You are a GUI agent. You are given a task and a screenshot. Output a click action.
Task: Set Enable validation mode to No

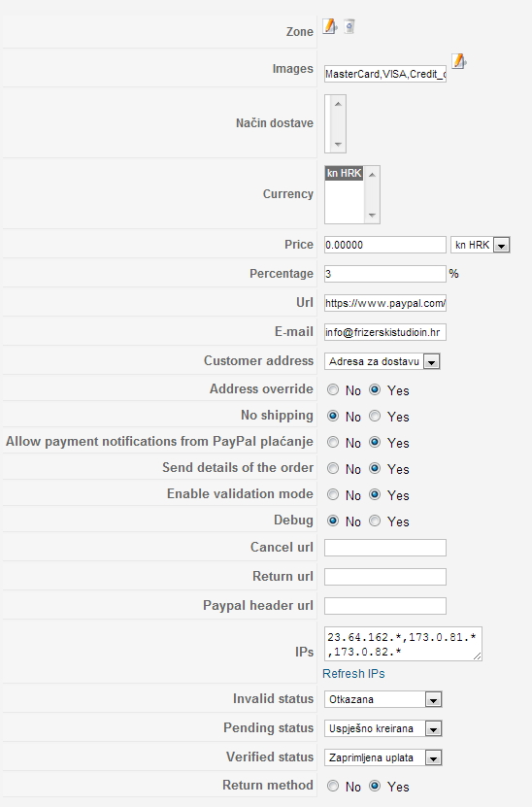coord(333,494)
